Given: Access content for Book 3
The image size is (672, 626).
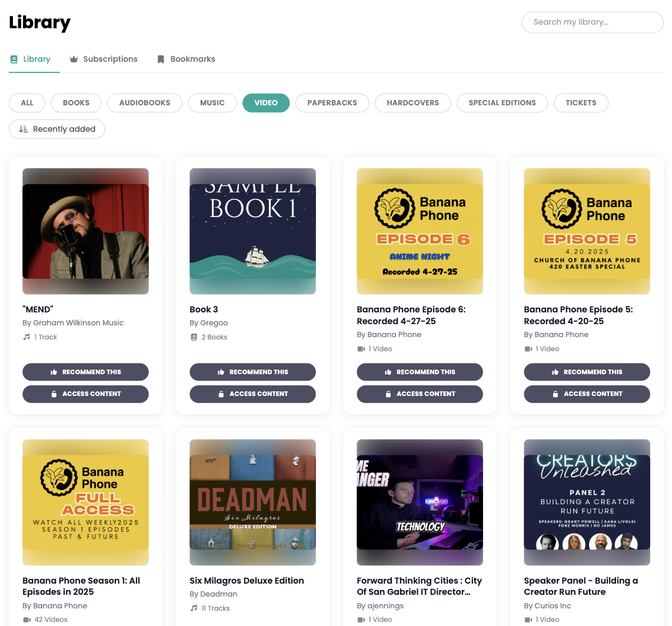Looking at the screenshot, I should tap(253, 394).
